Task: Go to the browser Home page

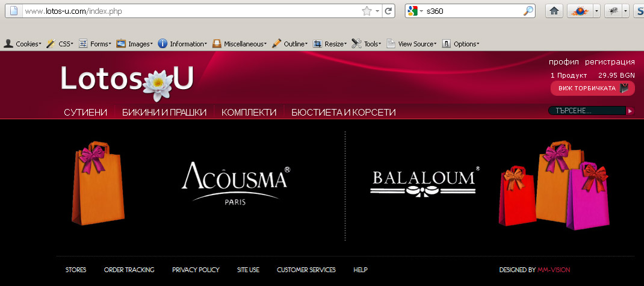Action: click(554, 11)
